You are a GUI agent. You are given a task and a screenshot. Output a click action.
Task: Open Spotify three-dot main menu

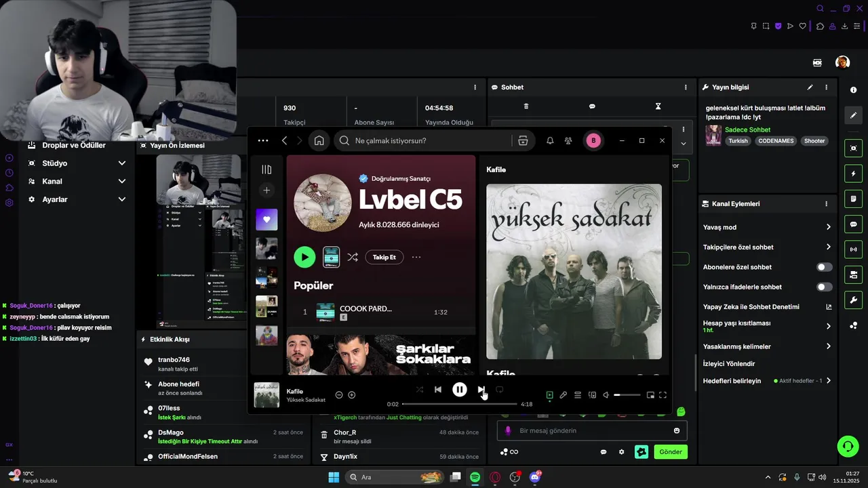click(x=263, y=141)
